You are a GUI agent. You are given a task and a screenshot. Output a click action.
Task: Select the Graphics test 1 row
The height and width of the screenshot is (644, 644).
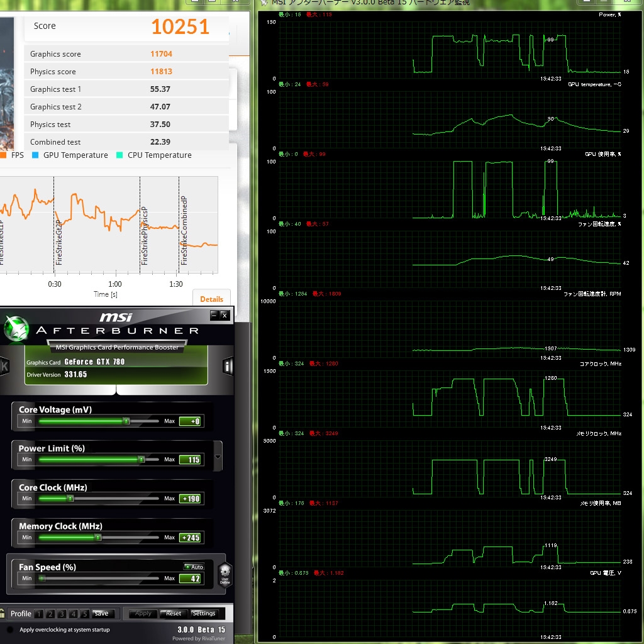[126, 89]
